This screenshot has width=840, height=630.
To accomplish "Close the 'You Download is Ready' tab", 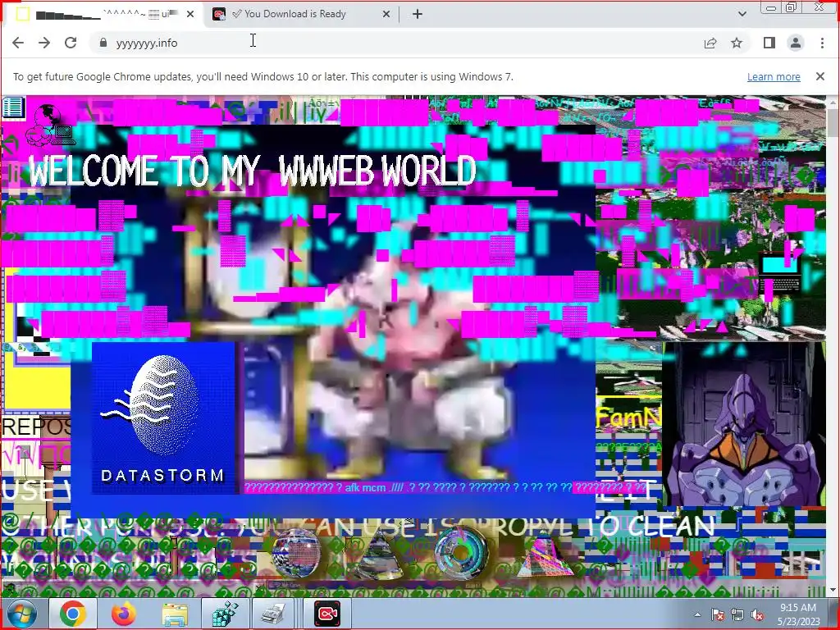I will tap(386, 15).
